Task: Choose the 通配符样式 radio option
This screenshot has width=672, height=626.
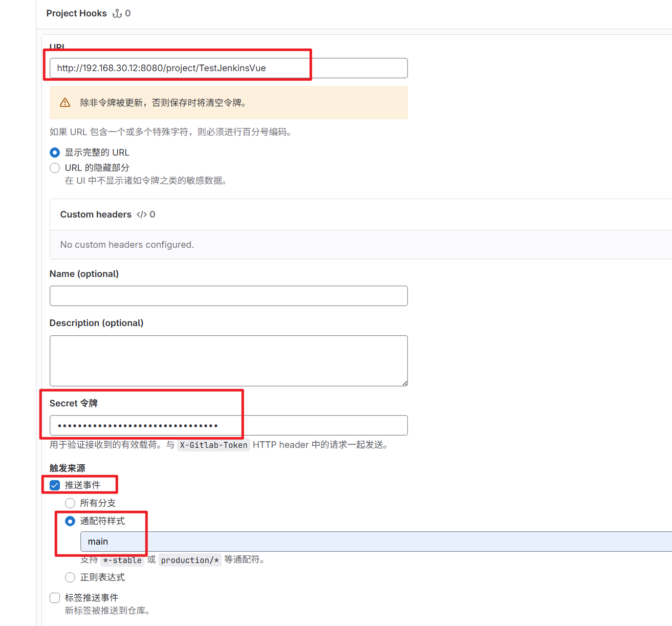Action: coord(70,521)
